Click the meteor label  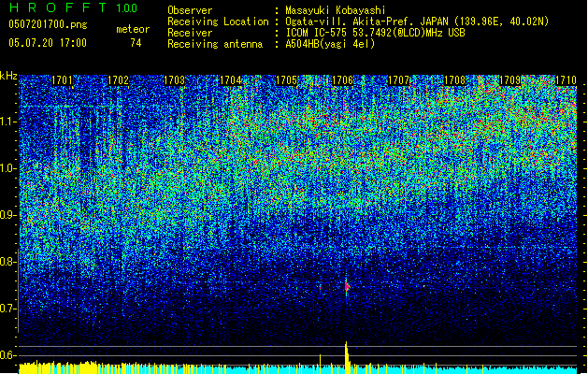coord(133,29)
